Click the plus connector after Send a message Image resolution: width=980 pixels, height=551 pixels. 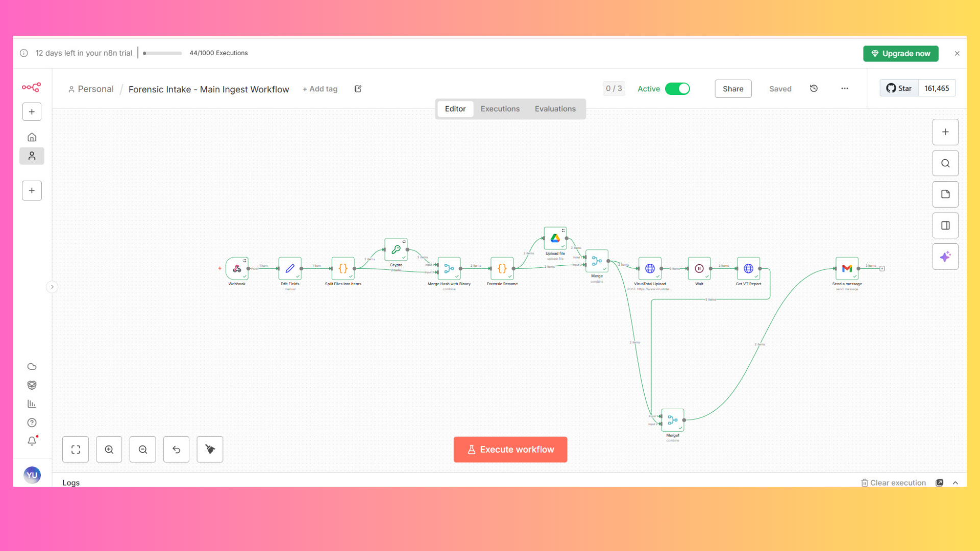(x=882, y=268)
